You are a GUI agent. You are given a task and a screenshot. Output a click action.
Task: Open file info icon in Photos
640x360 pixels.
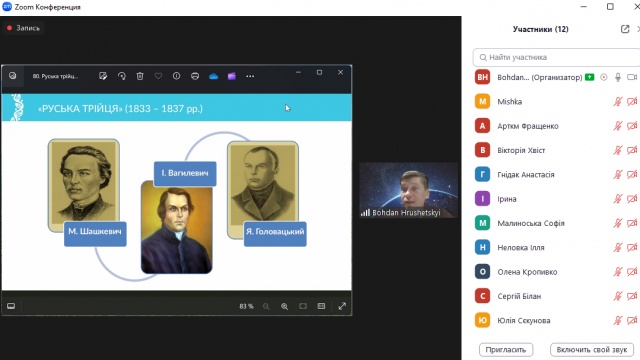tap(176, 76)
